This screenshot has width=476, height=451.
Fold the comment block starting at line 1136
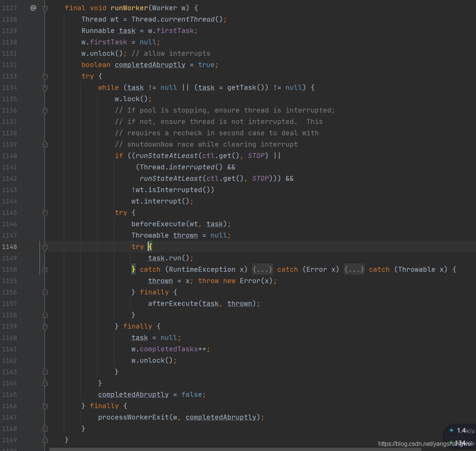[x=45, y=111]
